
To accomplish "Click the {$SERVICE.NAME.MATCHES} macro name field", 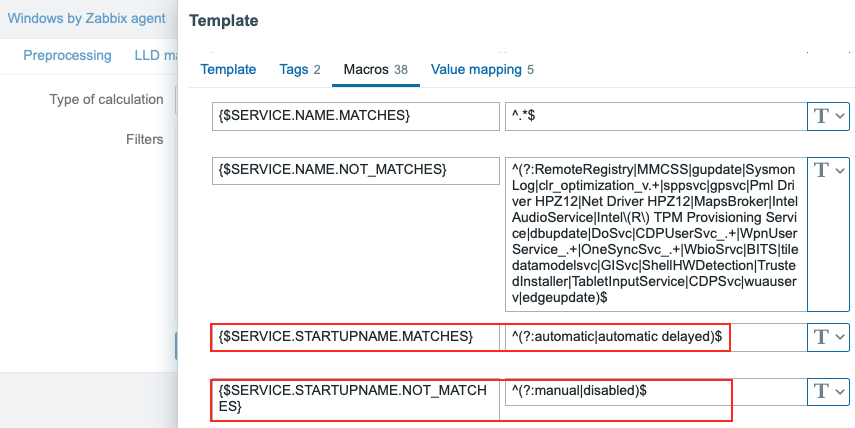I will [x=355, y=116].
